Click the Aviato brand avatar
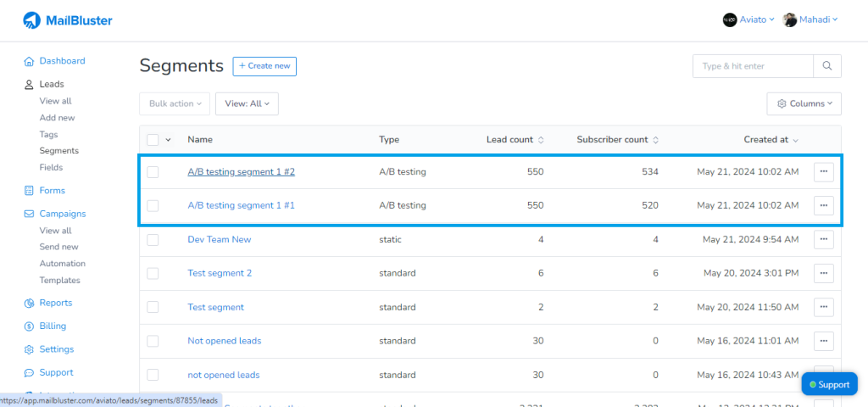Image resolution: width=868 pixels, height=407 pixels. click(730, 20)
